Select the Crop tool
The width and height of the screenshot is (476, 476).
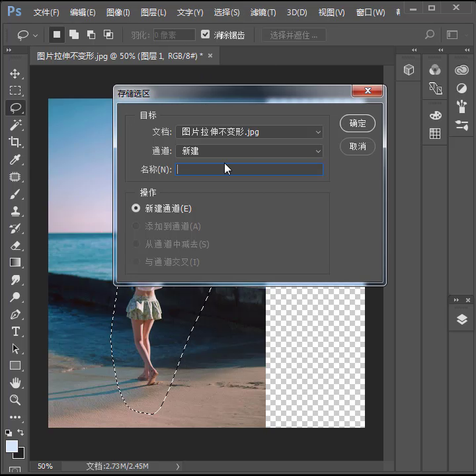(15, 142)
